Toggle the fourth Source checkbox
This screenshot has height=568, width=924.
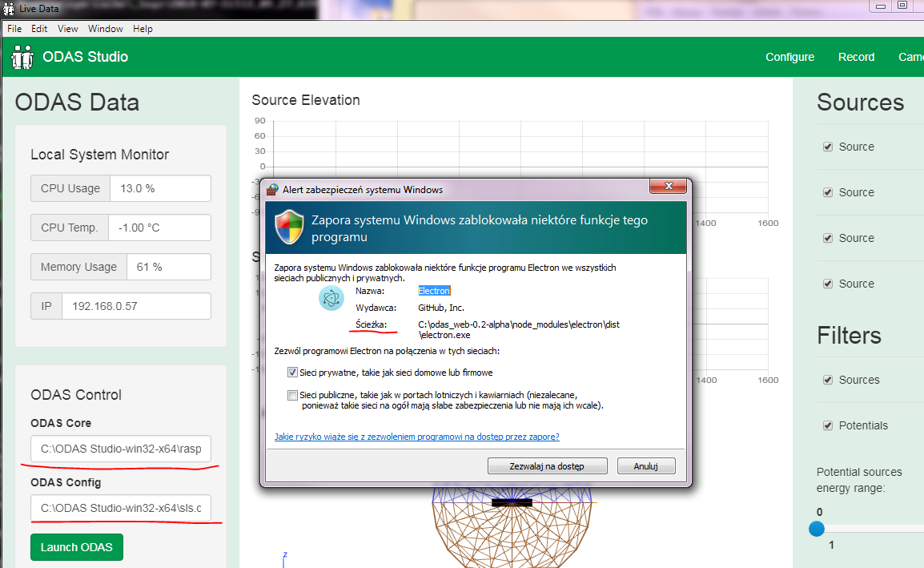tap(828, 284)
